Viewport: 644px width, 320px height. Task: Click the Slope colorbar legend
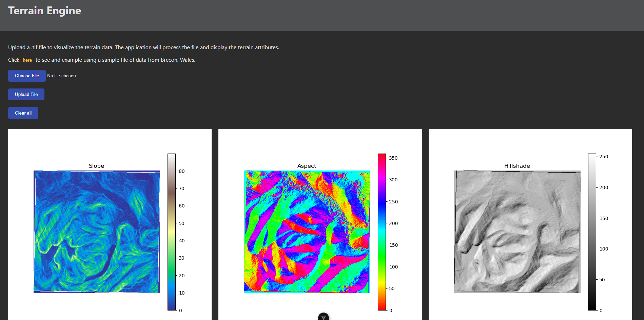(x=172, y=232)
